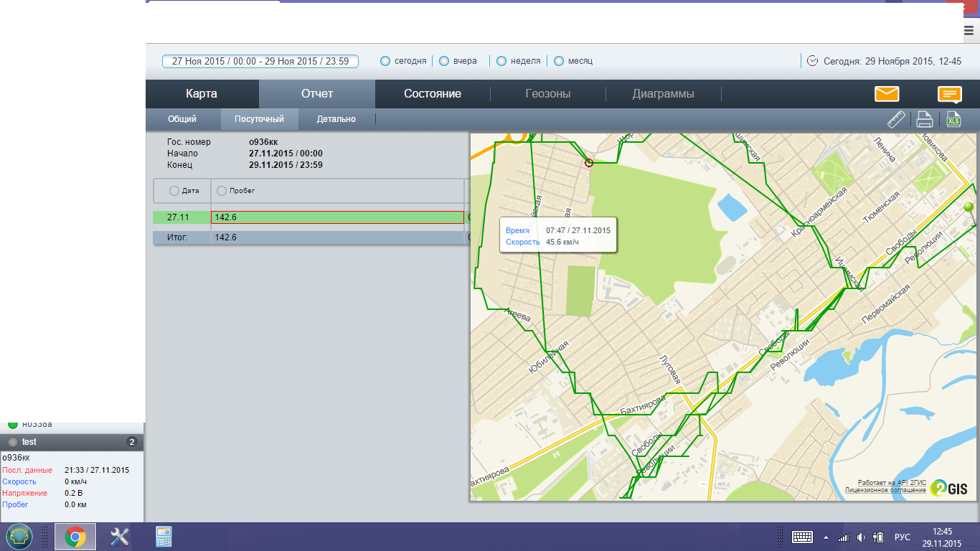
Task: Select the 'Дата' column radio button
Action: click(174, 191)
